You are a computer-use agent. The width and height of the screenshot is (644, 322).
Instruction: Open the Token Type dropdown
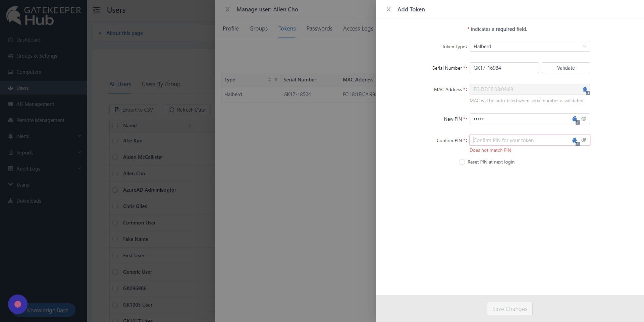530,46
